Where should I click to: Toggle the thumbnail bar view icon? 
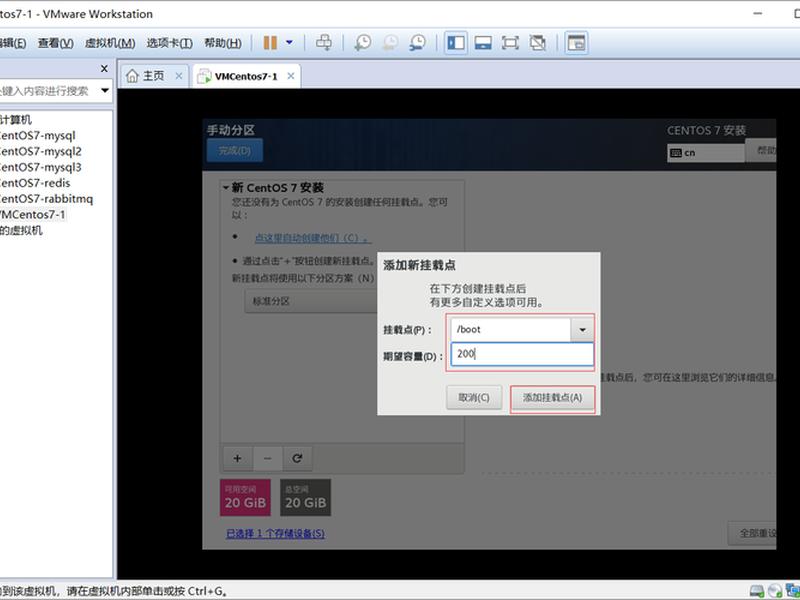[483, 42]
